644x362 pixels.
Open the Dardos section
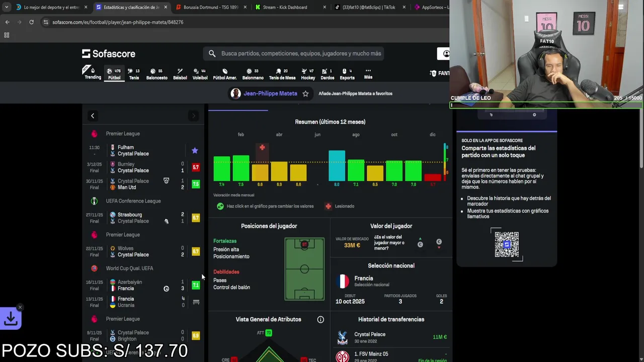327,73
